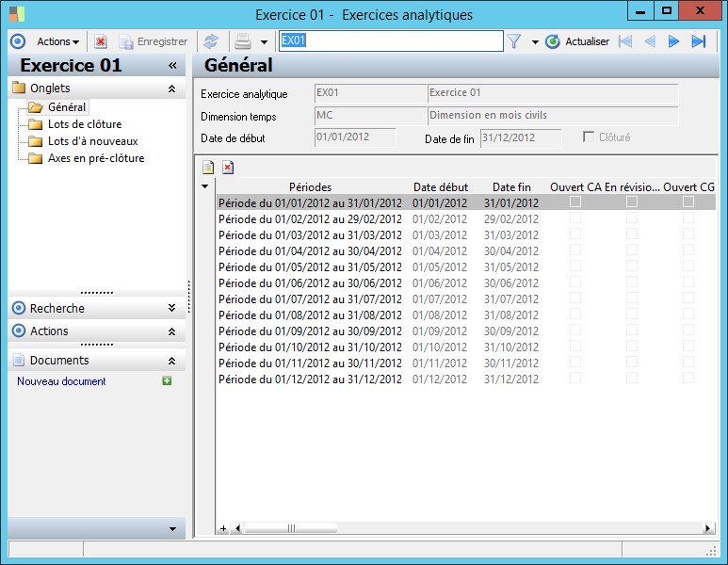The width and height of the screenshot is (728, 565).
Task: Open the Actions toolbar menu
Action: point(57,41)
